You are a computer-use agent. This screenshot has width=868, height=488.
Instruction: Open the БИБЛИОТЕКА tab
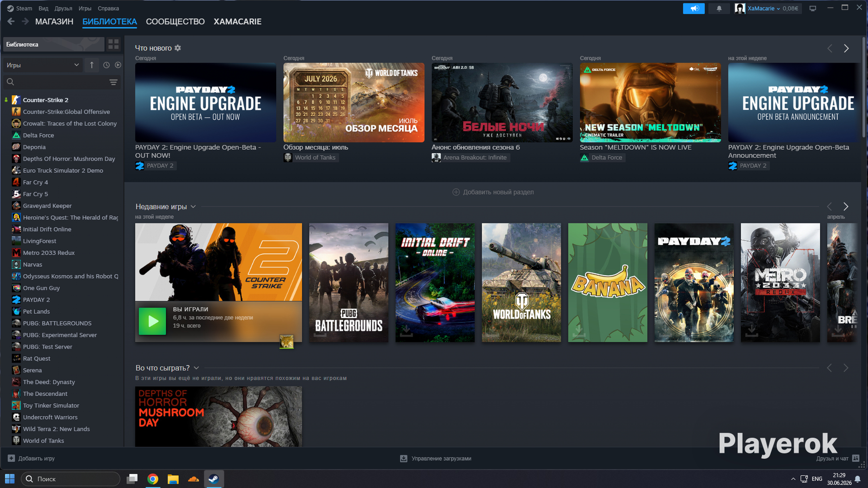click(110, 21)
